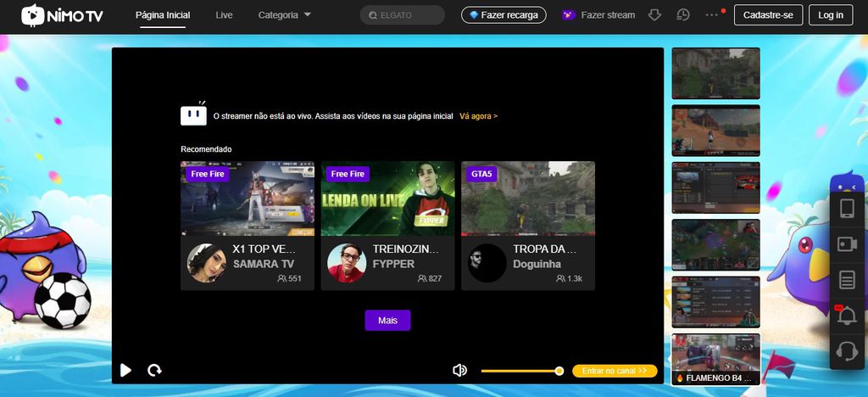Click the X1 TOP VE... stream title

click(264, 249)
